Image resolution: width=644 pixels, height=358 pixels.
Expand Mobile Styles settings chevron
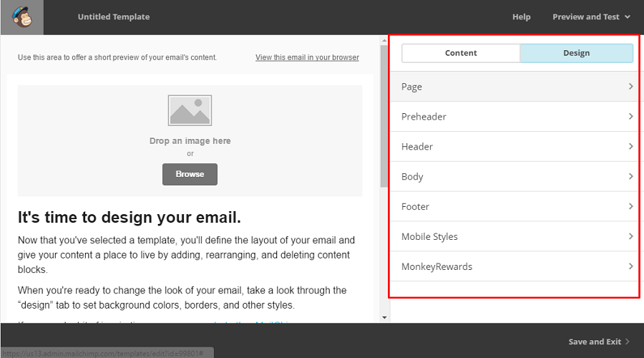click(x=631, y=236)
